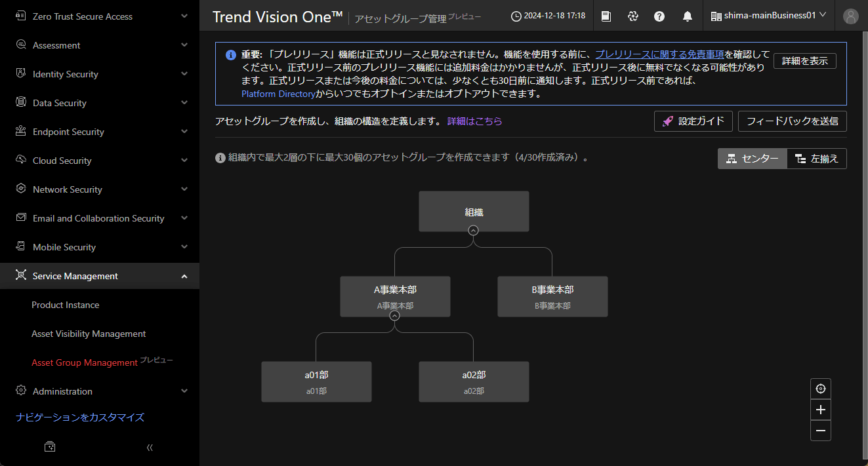Click the Assessment sidebar icon
868x466 pixels.
tap(21, 45)
